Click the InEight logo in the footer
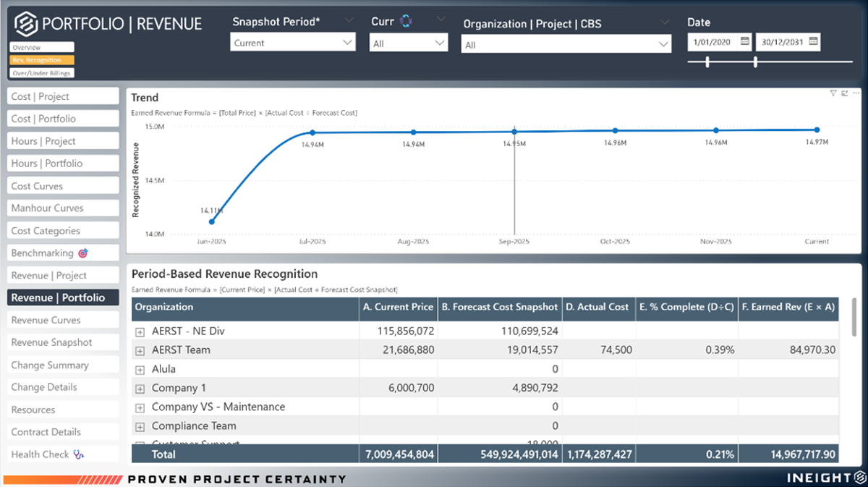The image size is (868, 487). [x=861, y=478]
